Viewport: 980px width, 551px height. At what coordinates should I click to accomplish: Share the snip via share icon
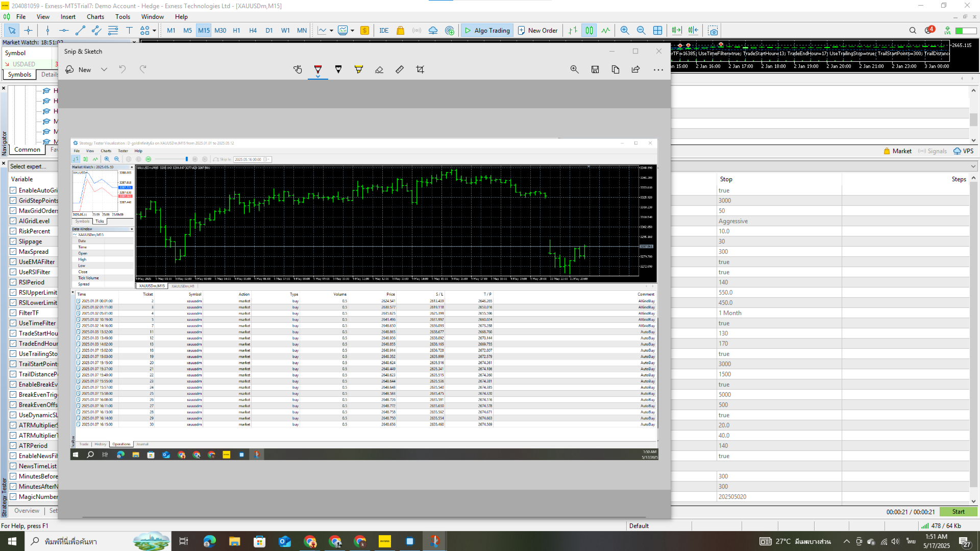click(x=636, y=69)
